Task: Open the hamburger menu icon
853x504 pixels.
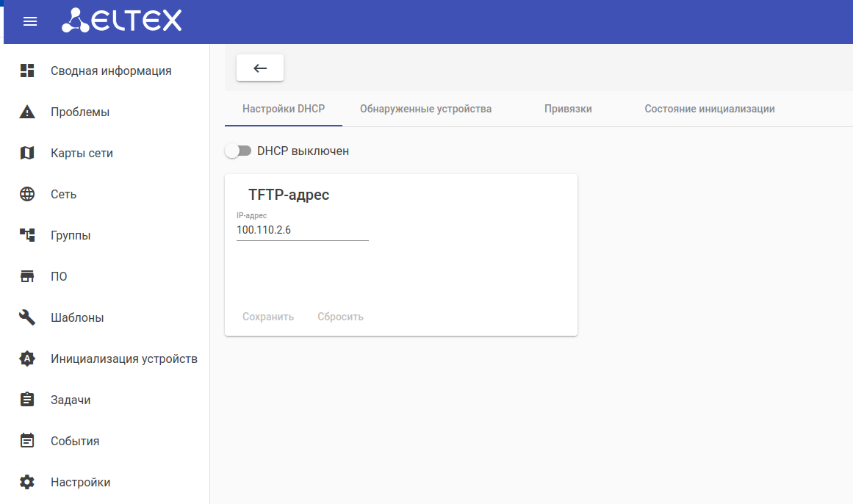Action: point(30,21)
